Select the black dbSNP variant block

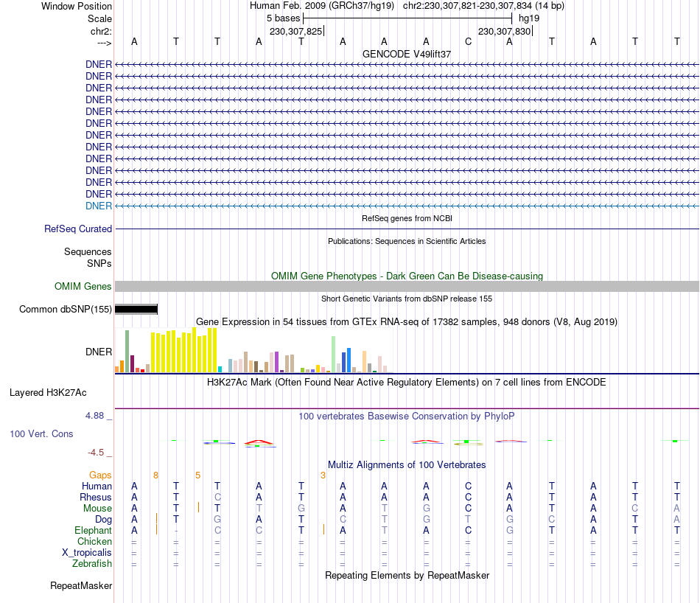coord(136,309)
